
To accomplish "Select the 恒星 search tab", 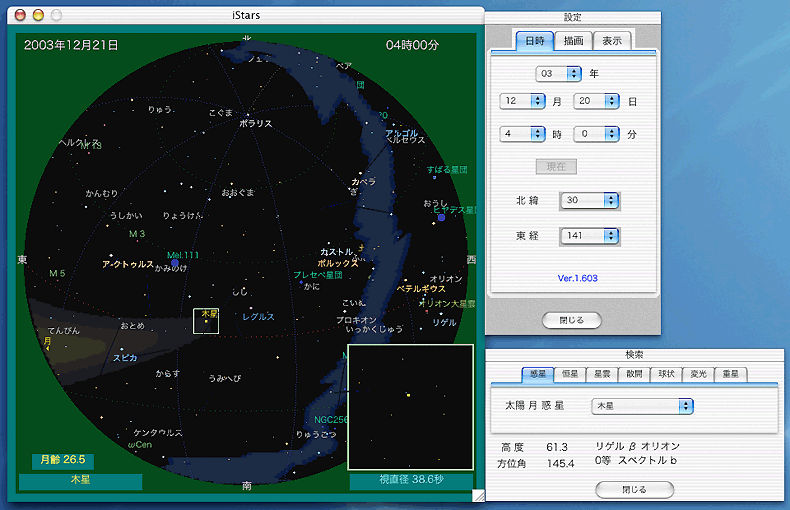I will pos(570,374).
